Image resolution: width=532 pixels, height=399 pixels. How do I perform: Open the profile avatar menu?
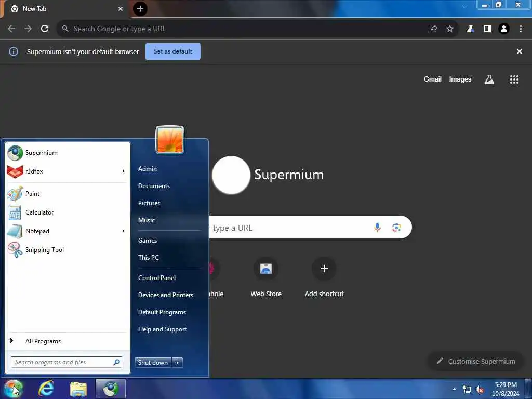coord(504,29)
